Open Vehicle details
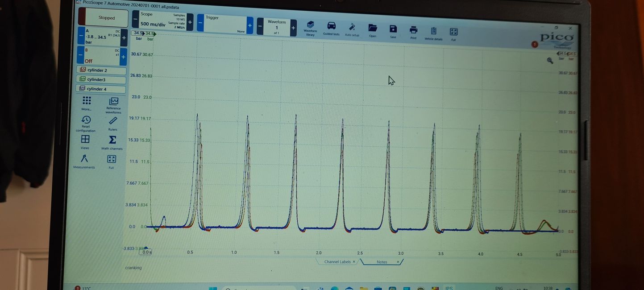Viewport: 644px width, 290px height. pyautogui.click(x=433, y=33)
